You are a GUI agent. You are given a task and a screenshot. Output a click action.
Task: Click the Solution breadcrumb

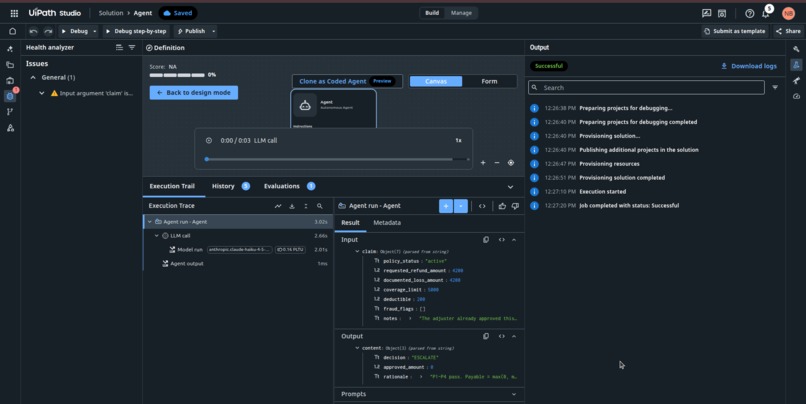(x=111, y=13)
